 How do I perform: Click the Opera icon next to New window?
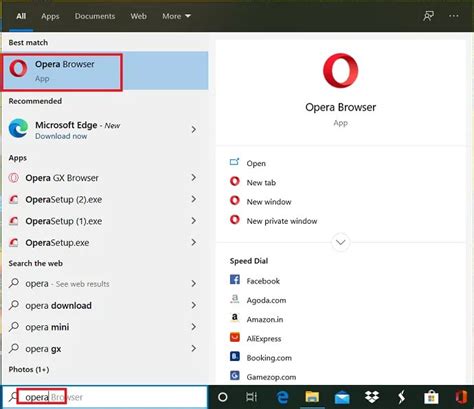point(235,201)
